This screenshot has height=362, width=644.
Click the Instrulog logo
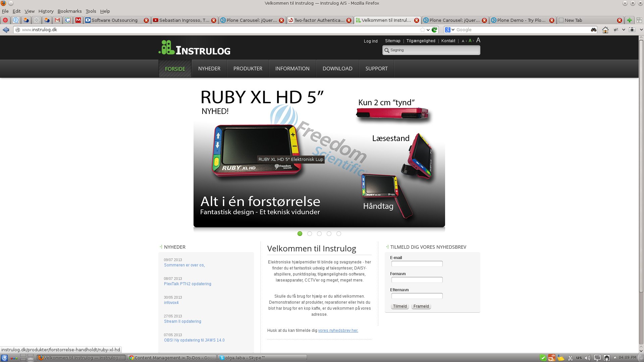click(195, 48)
